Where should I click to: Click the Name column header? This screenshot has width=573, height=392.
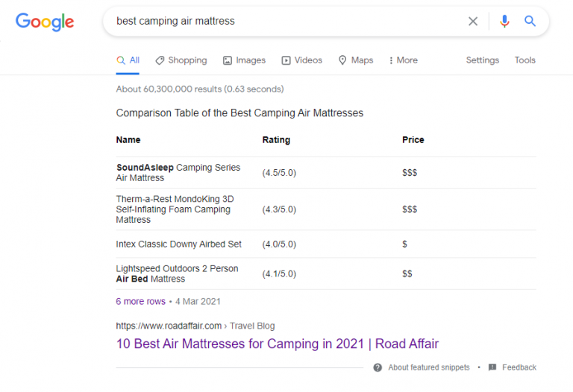128,140
